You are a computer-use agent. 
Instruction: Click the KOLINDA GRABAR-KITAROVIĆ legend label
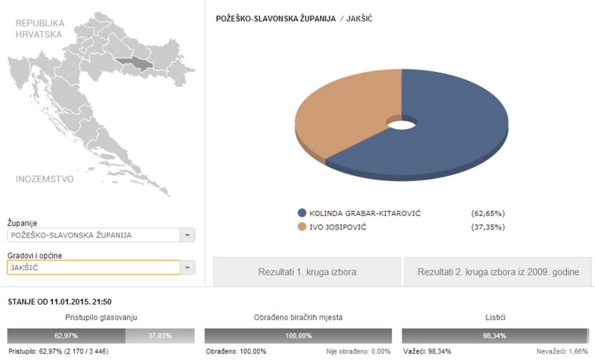tap(365, 213)
